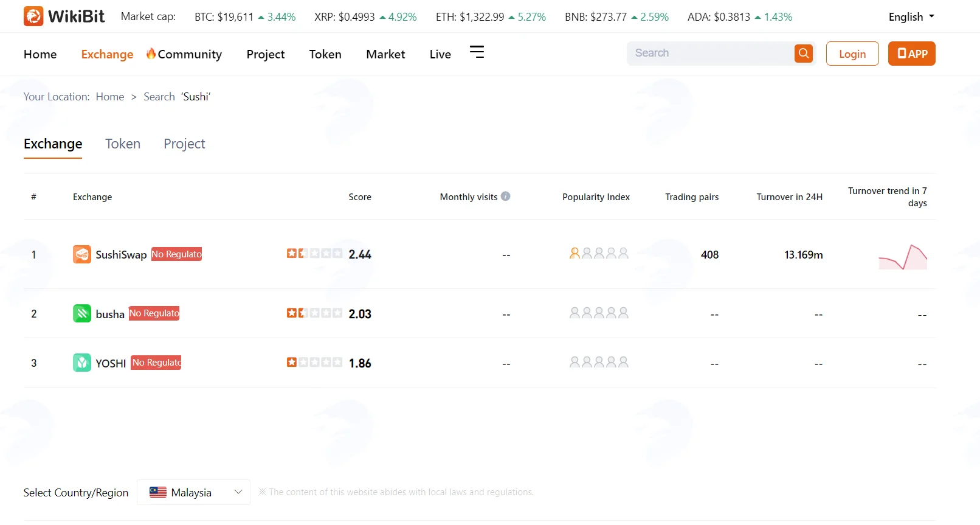This screenshot has height=525, width=980.
Task: Click the Trading pairs column header
Action: point(692,197)
